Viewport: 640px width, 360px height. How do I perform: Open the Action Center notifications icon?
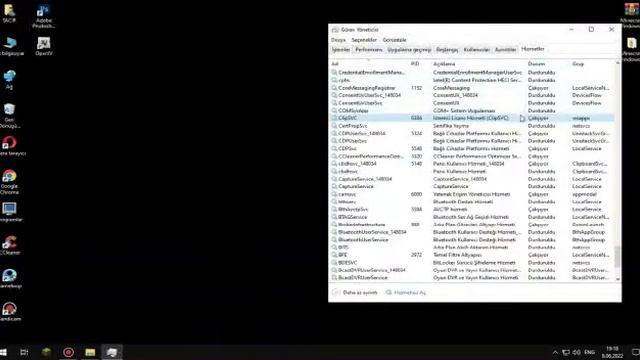pyautogui.click(x=635, y=352)
